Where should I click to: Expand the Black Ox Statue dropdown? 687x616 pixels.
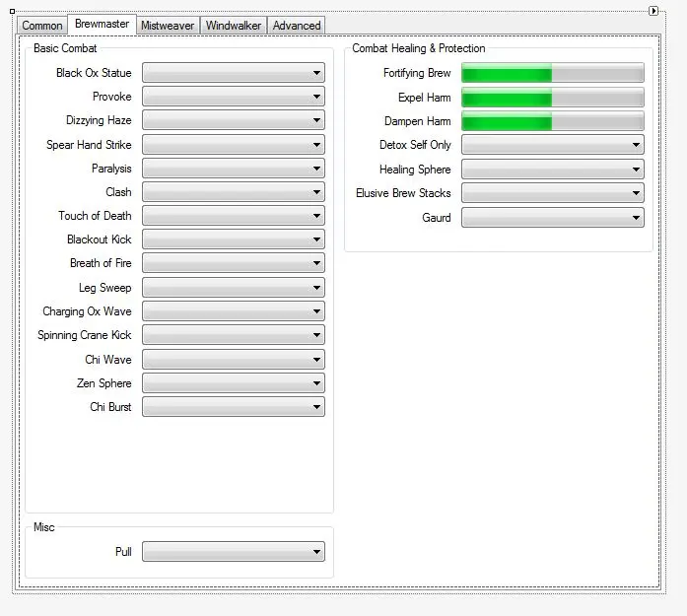234,73
